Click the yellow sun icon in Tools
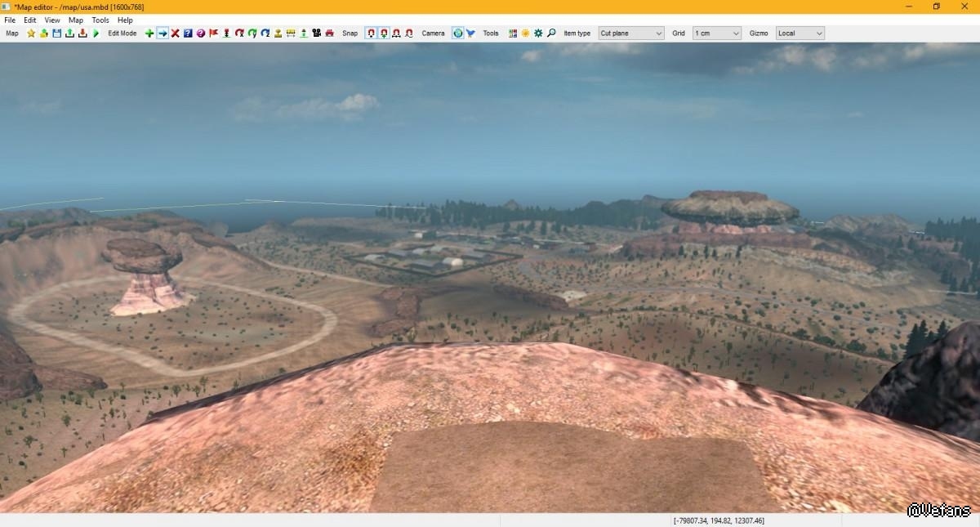 tap(525, 33)
